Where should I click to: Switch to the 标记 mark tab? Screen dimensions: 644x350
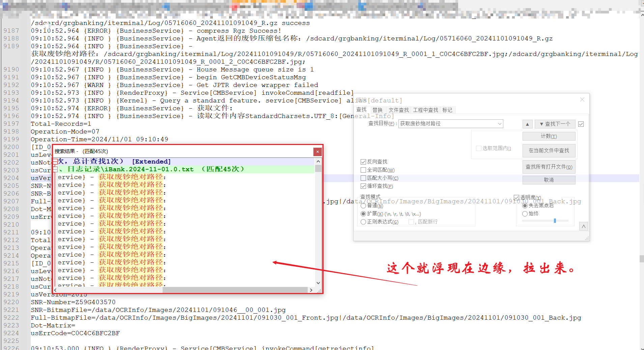(448, 110)
